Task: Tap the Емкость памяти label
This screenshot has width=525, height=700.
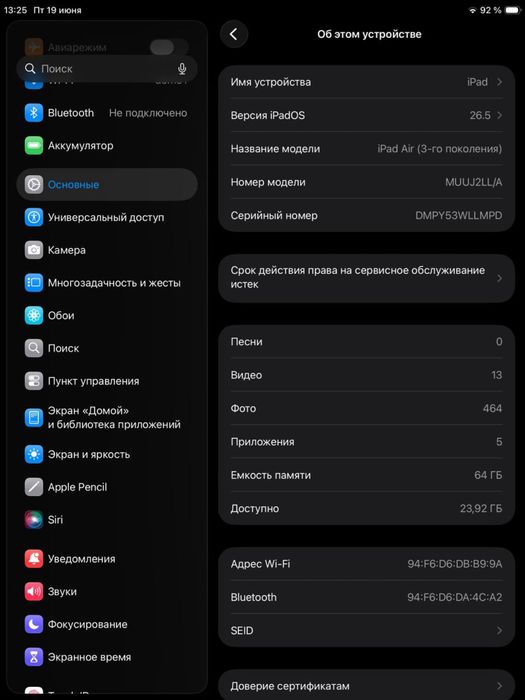Action: coord(271,475)
